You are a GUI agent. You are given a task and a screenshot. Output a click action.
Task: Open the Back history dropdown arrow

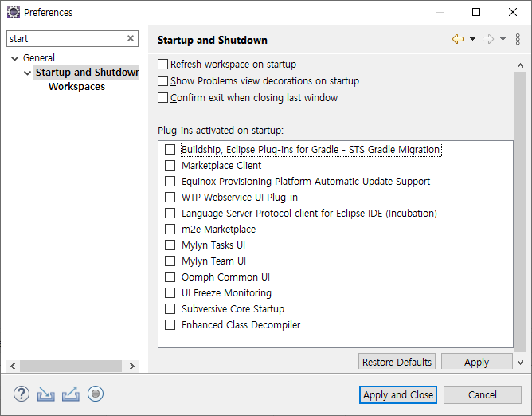point(472,39)
